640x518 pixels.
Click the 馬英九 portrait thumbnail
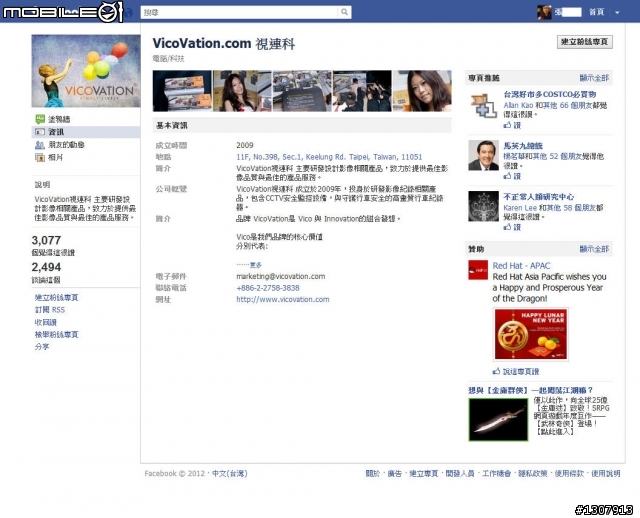click(x=483, y=155)
